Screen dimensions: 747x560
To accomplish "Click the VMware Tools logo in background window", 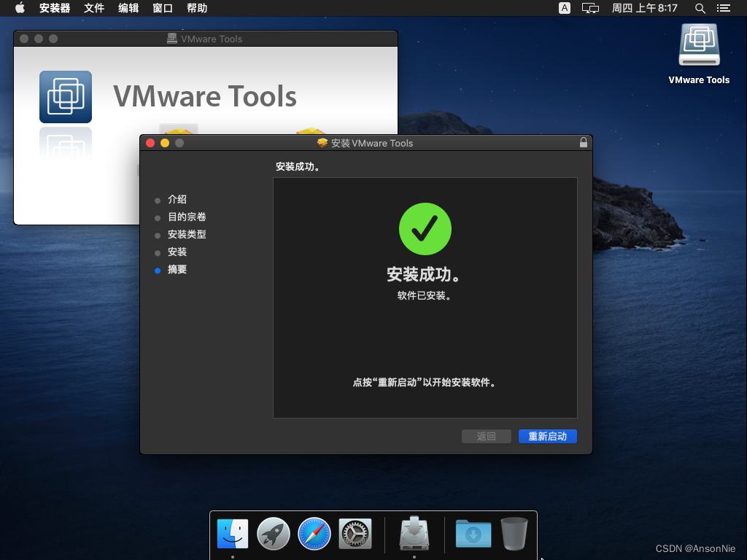I will pyautogui.click(x=66, y=97).
